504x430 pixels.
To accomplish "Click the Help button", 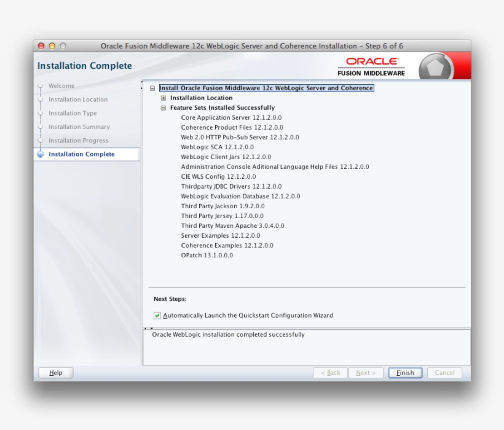I will click(x=55, y=373).
